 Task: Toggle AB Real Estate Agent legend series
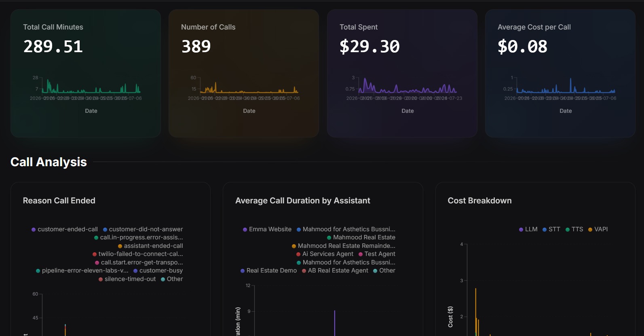tap(335, 270)
